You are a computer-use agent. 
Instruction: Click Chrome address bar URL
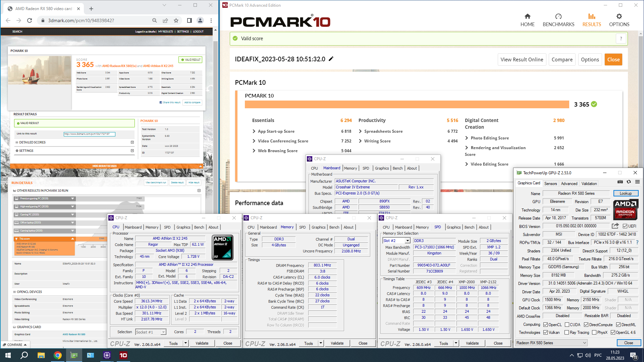(x=81, y=20)
